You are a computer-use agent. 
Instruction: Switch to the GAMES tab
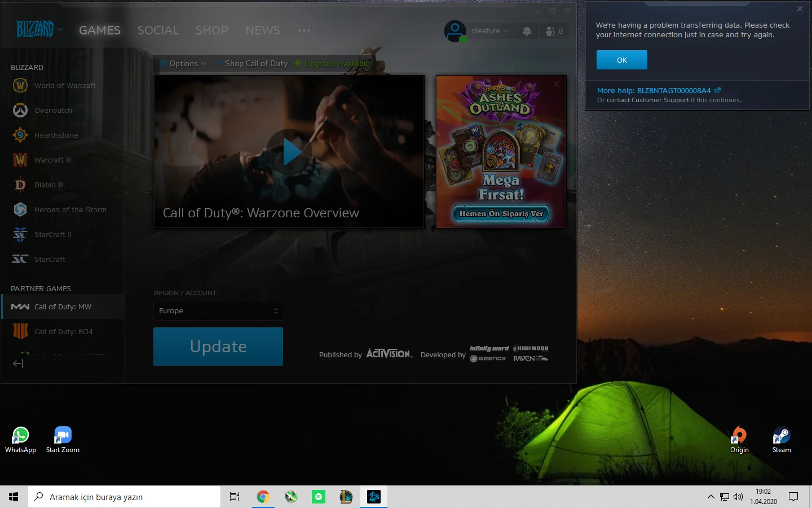pos(100,30)
